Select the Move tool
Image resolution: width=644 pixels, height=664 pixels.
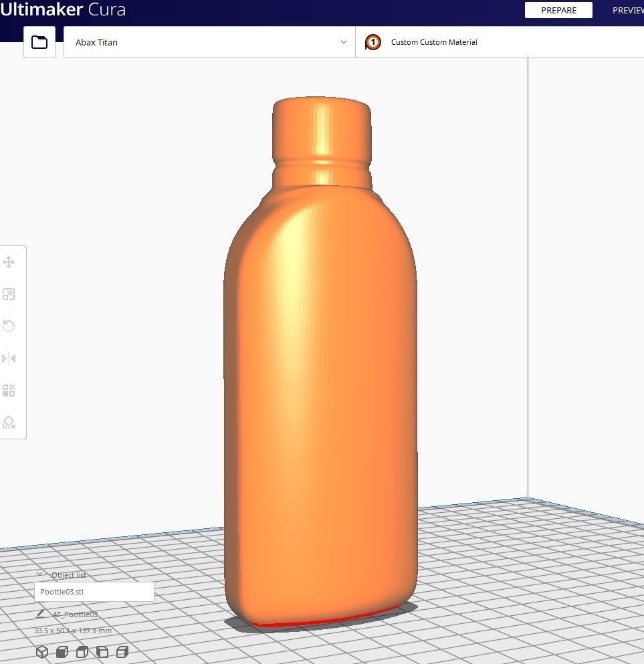tap(9, 262)
